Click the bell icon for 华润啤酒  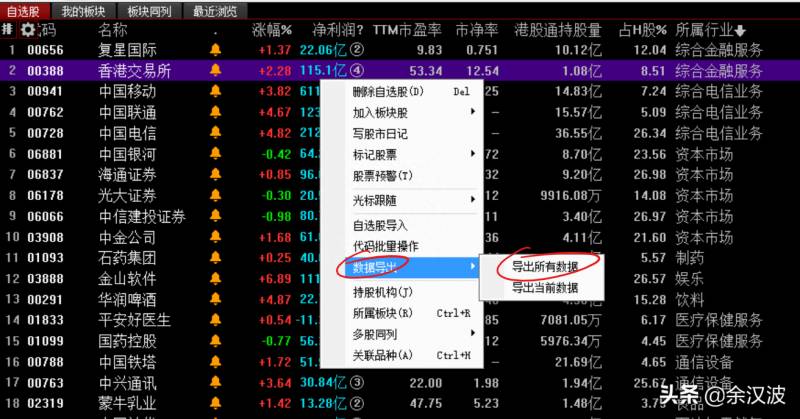(215, 300)
